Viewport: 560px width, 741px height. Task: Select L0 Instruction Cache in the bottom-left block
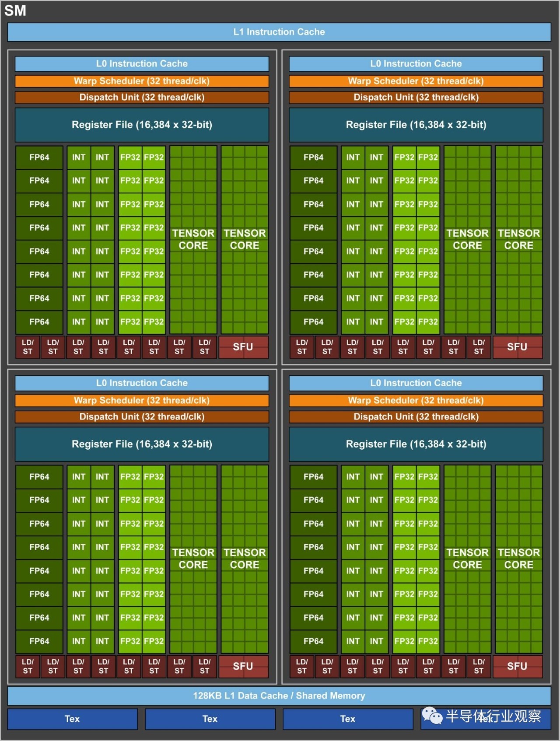click(x=142, y=383)
